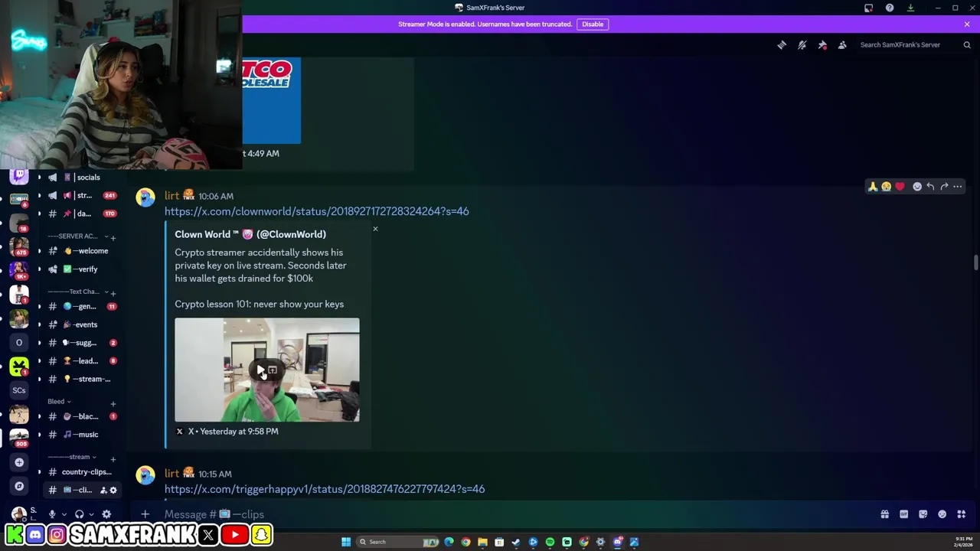Open the SCs server icon
This screenshot has height=551, width=980.
pyautogui.click(x=19, y=390)
